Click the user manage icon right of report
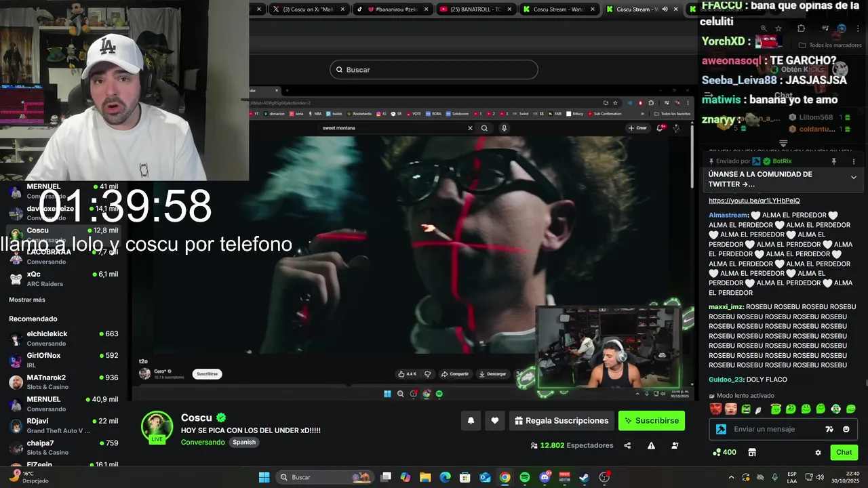This screenshot has height=488, width=868. (675, 445)
